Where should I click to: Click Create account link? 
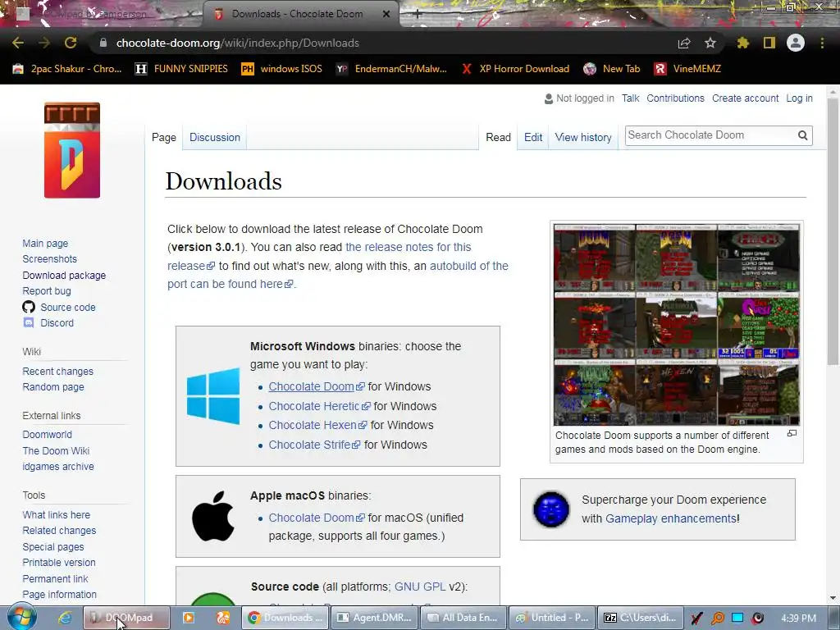[x=745, y=98]
